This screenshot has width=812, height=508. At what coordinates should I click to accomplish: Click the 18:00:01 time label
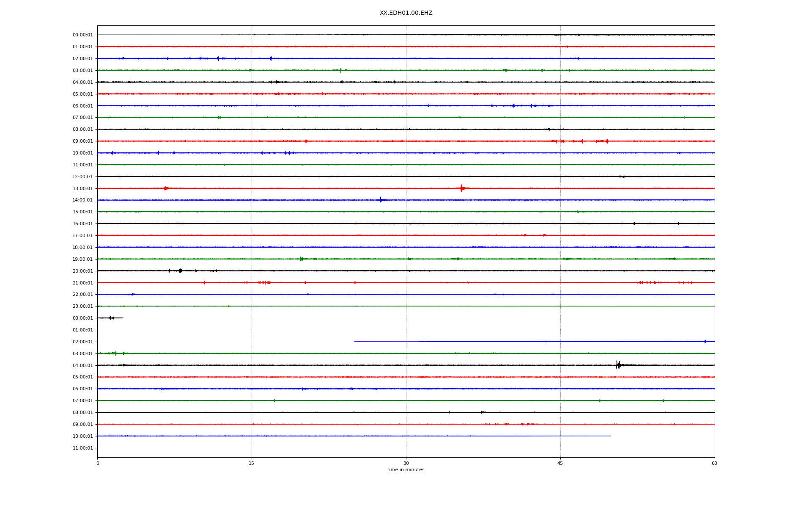pos(82,247)
